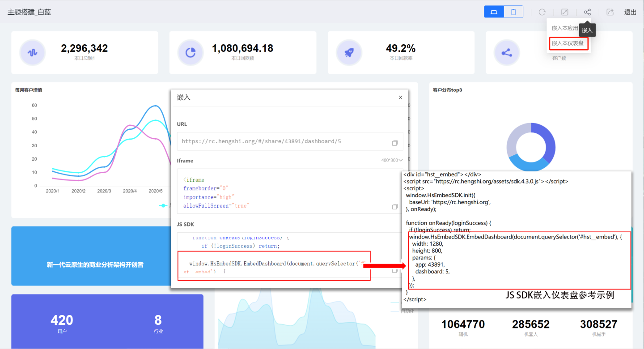Click the wave icon on the 本日总额1 card
The image size is (644, 349).
pyautogui.click(x=33, y=52)
